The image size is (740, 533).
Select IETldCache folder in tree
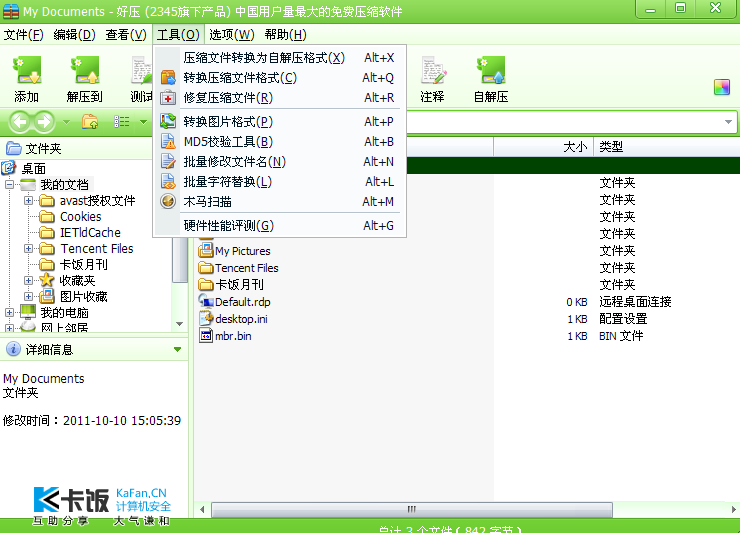tap(90, 233)
